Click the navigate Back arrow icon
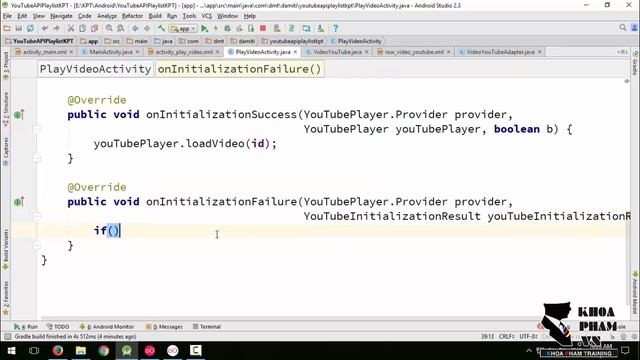This screenshot has width=640, height=360. pyautogui.click(x=135, y=28)
